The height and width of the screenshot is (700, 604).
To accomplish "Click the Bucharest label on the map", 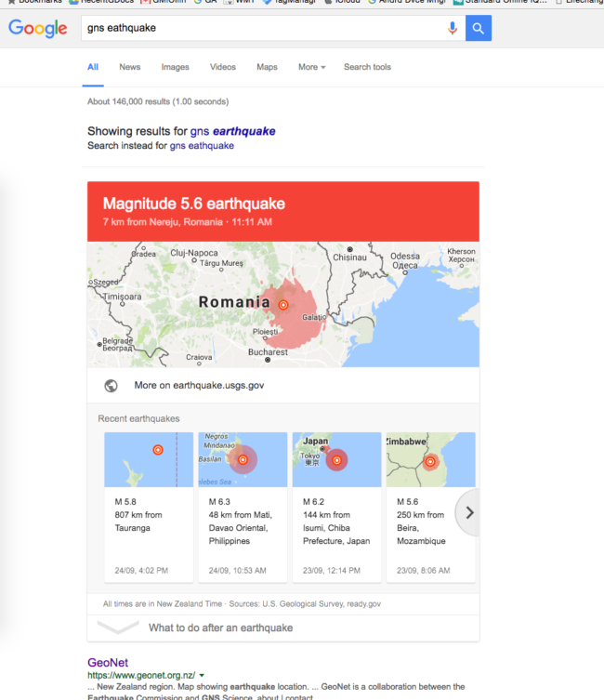I will (268, 352).
